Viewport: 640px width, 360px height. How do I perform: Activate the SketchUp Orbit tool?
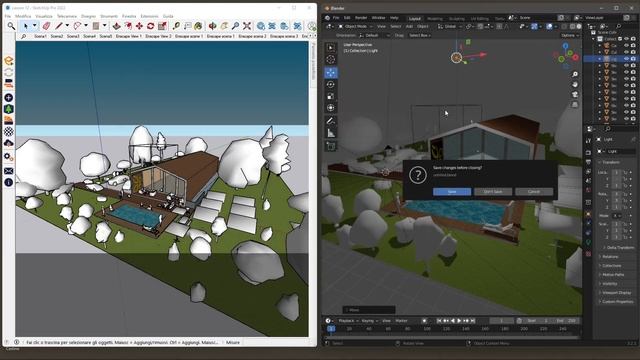pyautogui.click(x=212, y=26)
